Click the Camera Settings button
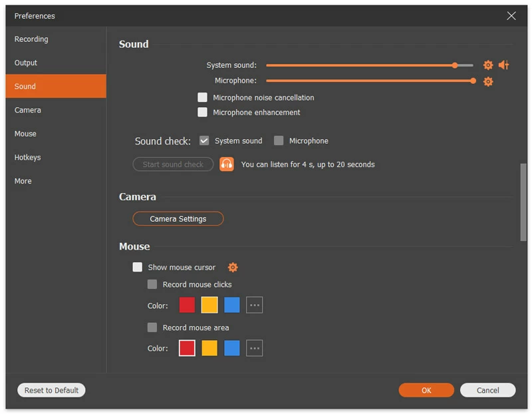The height and width of the screenshot is (414, 532). tap(178, 218)
